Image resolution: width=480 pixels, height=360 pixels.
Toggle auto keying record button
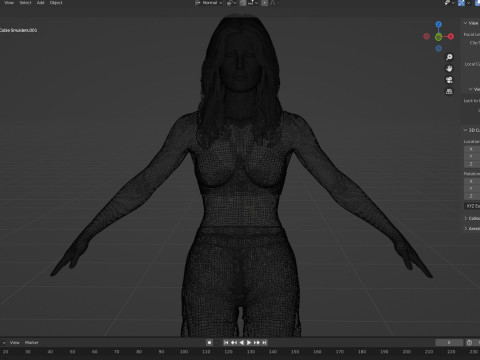tap(209, 342)
